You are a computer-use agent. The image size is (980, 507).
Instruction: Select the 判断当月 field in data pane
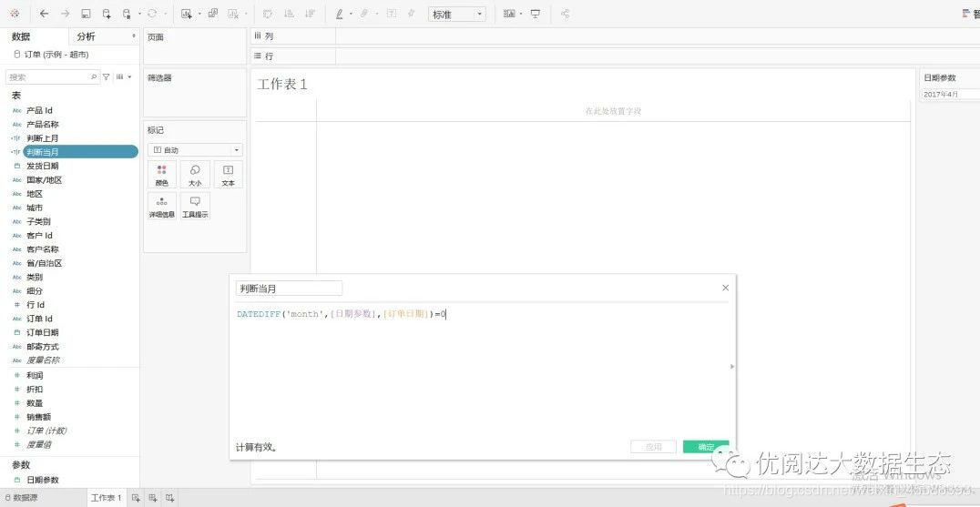pyautogui.click(x=80, y=152)
